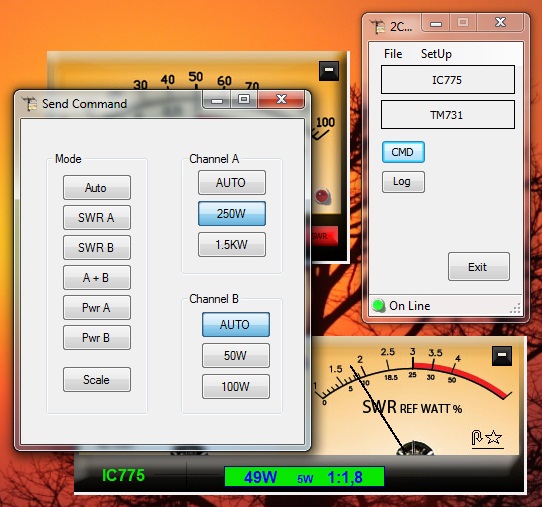This screenshot has height=507, width=542.
Task: Click the window resize grip near On Line
Action: [515, 308]
